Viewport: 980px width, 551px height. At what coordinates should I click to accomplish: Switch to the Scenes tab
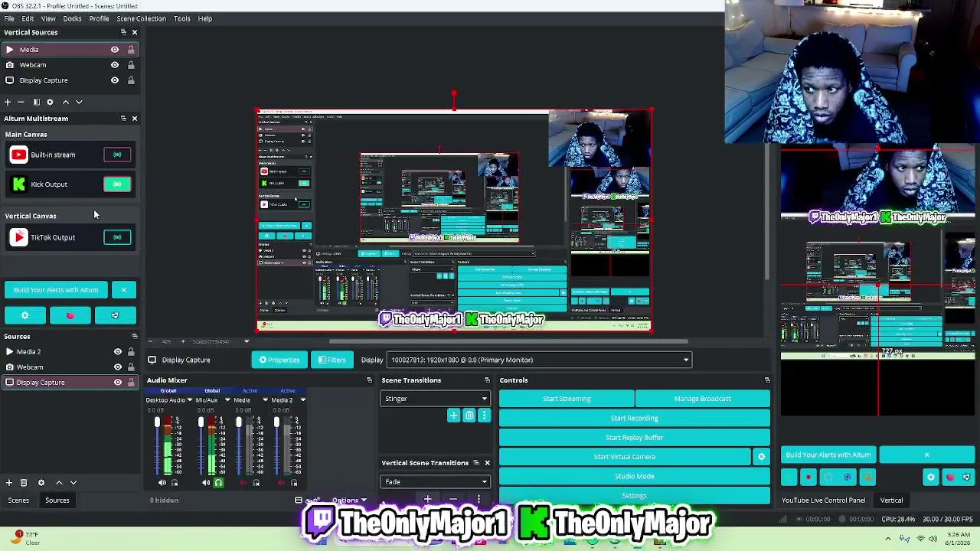pyautogui.click(x=18, y=500)
